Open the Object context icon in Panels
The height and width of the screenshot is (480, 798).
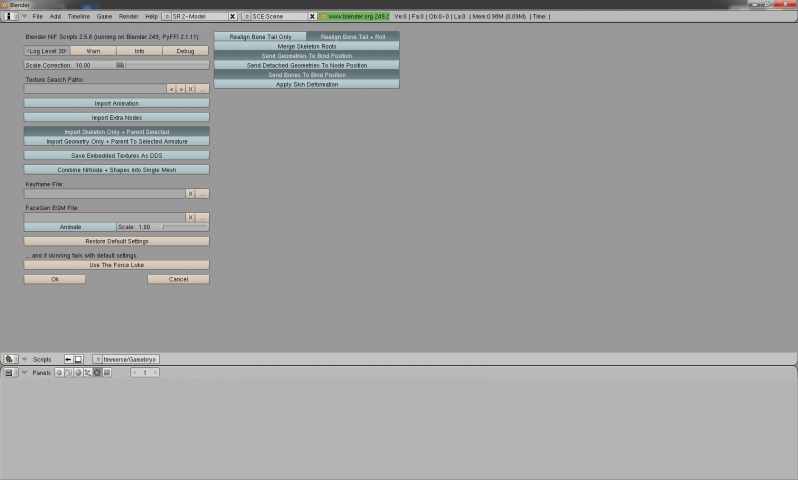[x=88, y=373]
